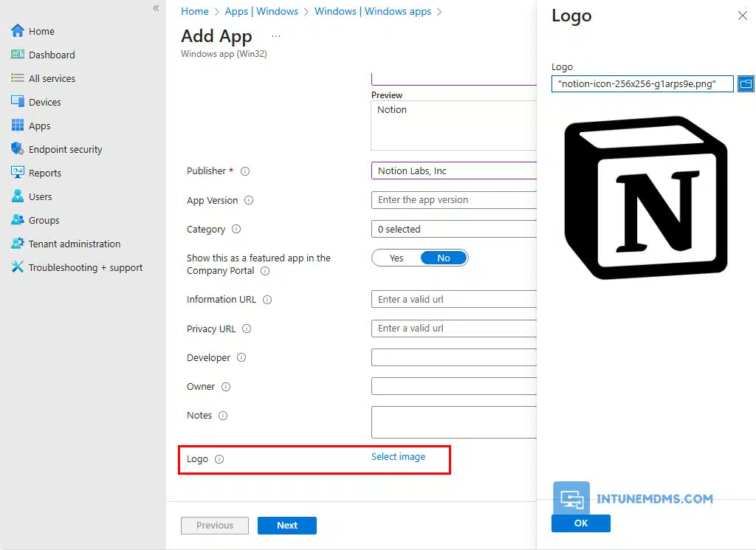Confirm logo with the OK button
756x550 pixels.
(x=580, y=523)
